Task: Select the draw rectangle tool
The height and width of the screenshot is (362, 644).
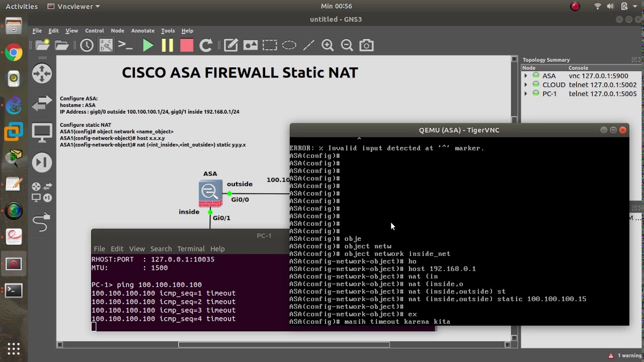Action: [270, 46]
